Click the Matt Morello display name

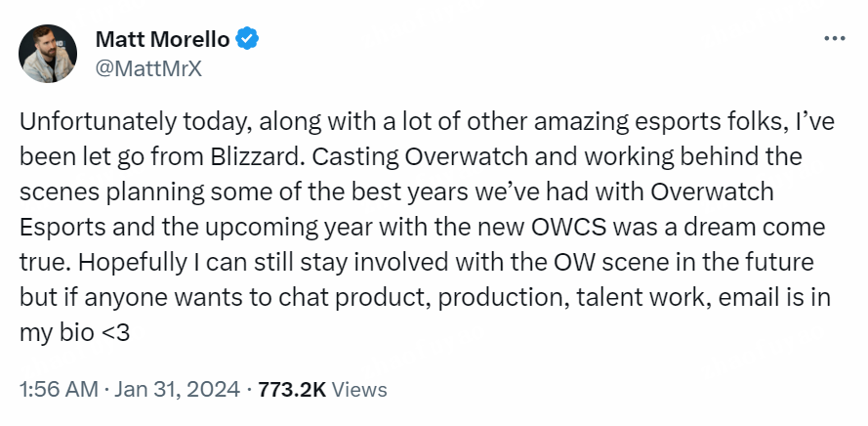[162, 39]
